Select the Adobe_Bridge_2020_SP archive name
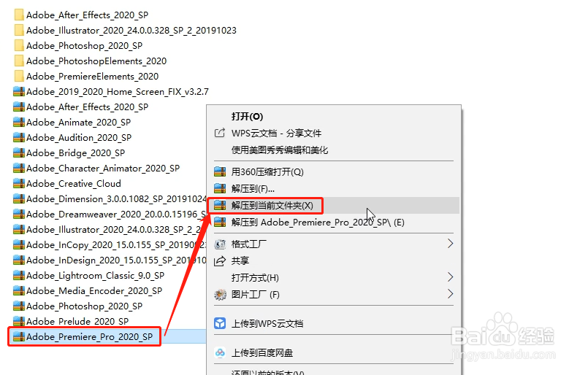This screenshot has height=375, width=588. click(75, 153)
